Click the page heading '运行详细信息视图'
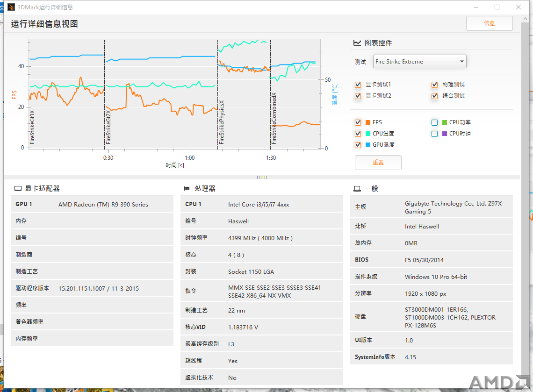This screenshot has width=533, height=392. (x=44, y=24)
